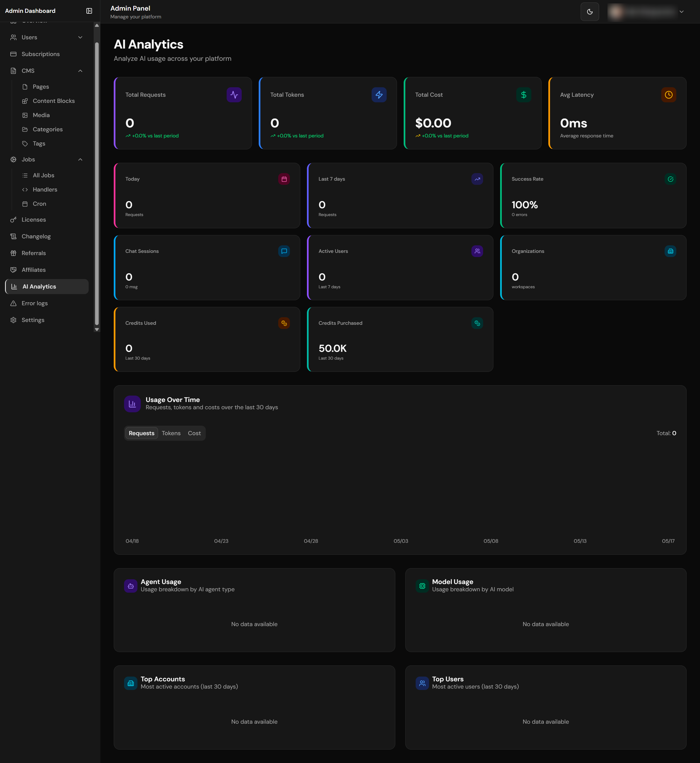Click the $0.00 total cost value

(433, 123)
